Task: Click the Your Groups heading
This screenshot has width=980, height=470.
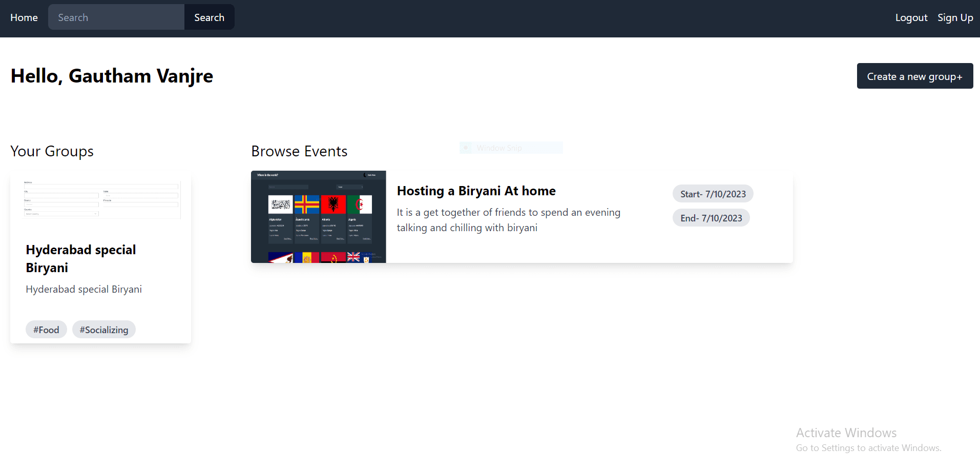Action: click(52, 151)
